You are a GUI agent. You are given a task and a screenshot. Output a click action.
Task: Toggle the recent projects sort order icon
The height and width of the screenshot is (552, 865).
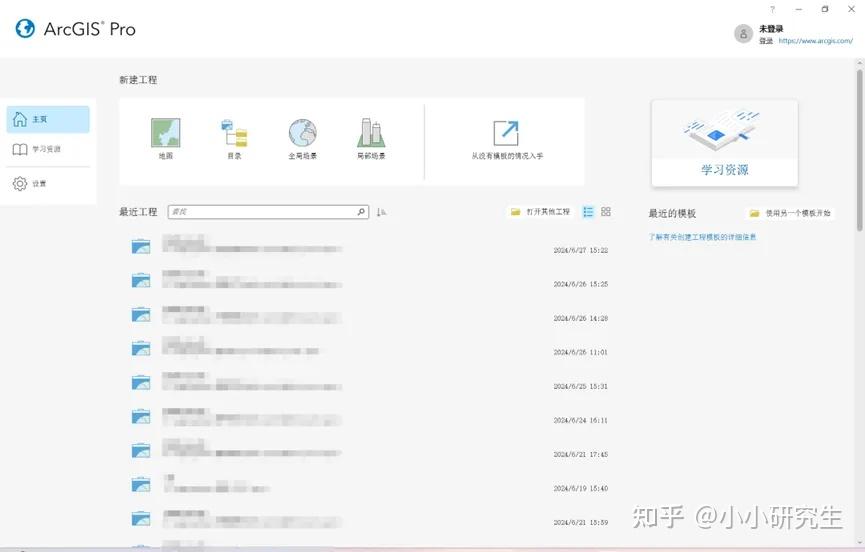point(381,212)
